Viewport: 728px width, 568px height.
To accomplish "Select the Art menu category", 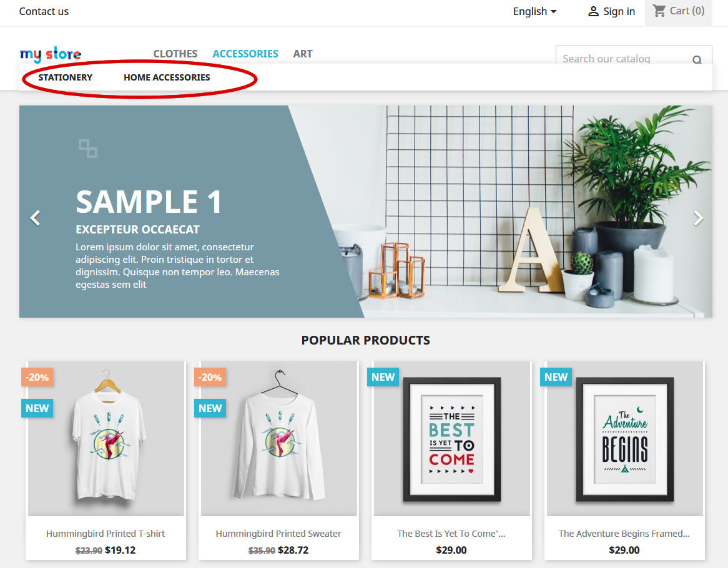I will click(303, 54).
